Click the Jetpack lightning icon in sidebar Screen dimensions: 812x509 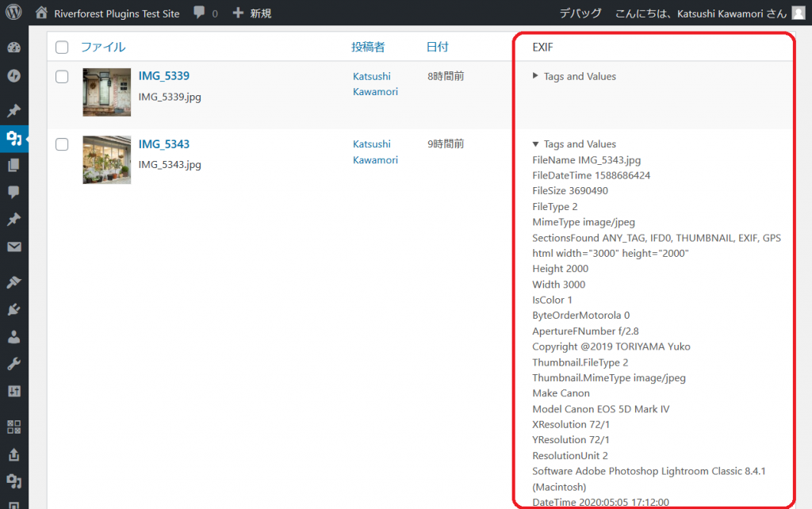click(x=13, y=76)
